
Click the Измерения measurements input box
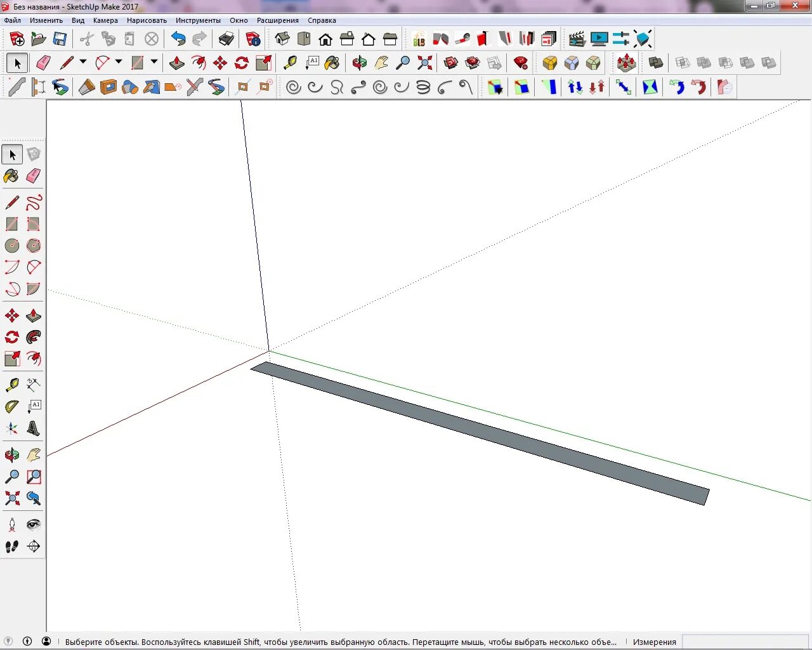coord(745,642)
